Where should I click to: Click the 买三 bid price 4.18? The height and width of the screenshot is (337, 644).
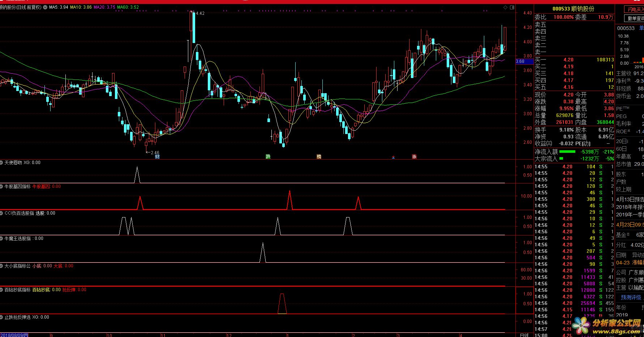(x=568, y=73)
